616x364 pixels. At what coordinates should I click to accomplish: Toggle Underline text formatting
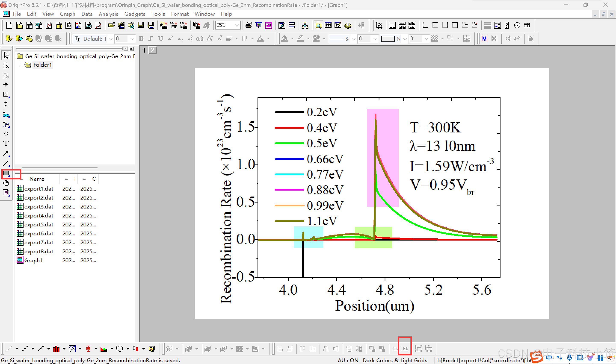coord(161,39)
